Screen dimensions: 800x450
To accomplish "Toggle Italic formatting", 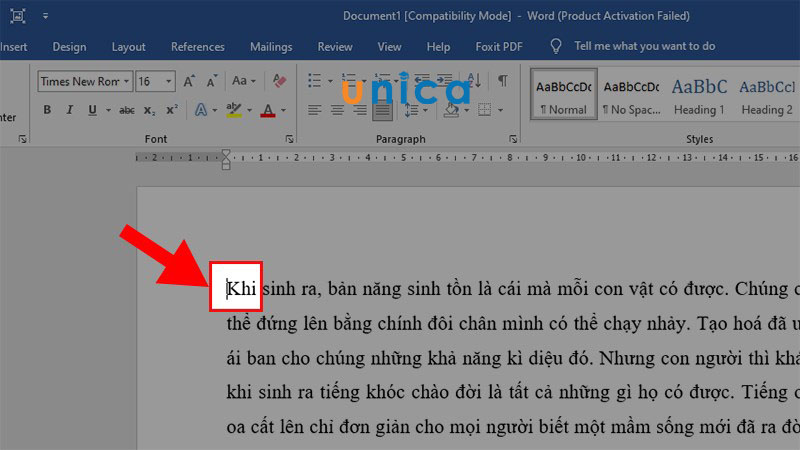I will (x=69, y=110).
